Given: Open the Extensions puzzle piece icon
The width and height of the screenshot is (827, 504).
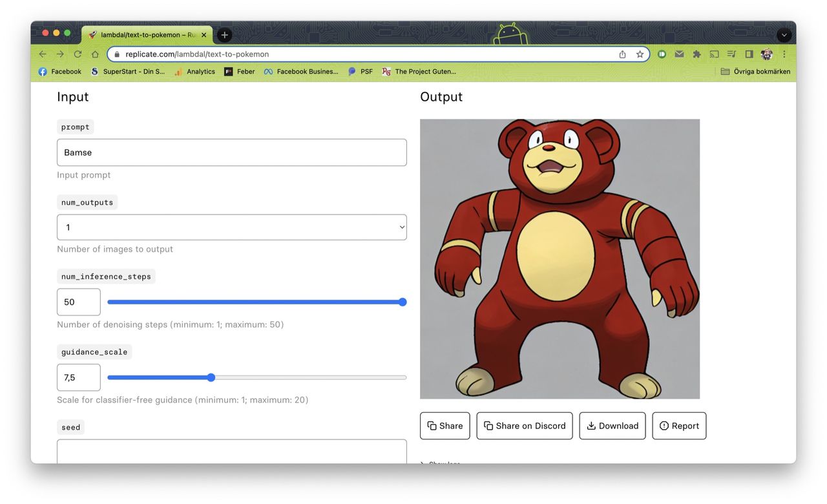Looking at the screenshot, I should tap(696, 54).
